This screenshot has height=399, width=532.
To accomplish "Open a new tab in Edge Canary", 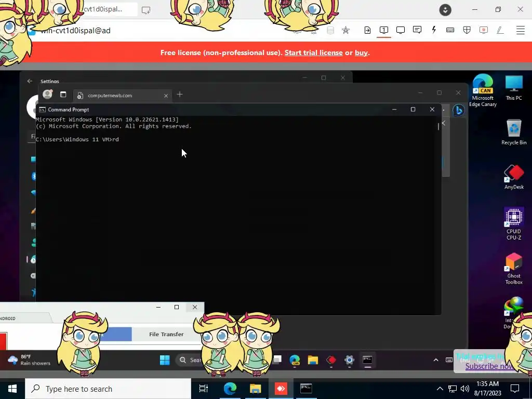I will (x=180, y=95).
